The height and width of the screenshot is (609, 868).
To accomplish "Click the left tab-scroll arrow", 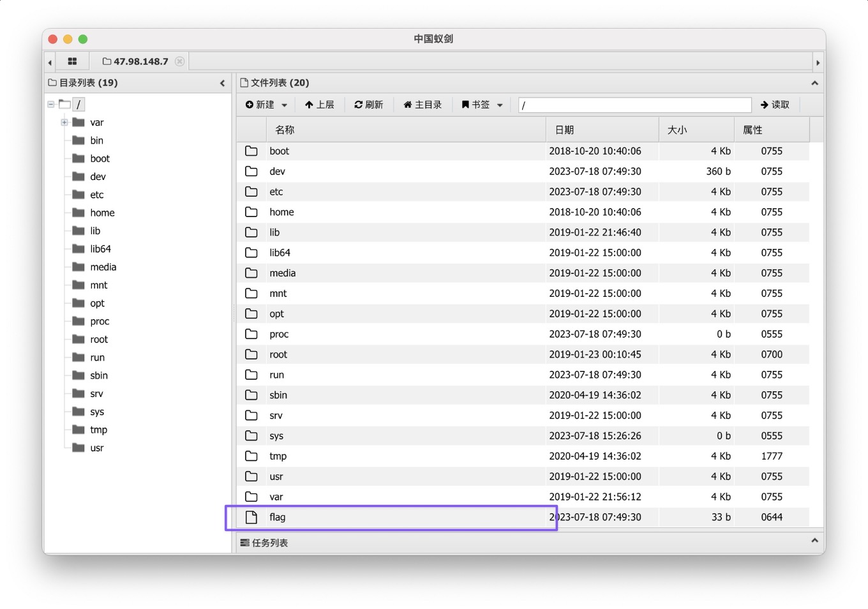I will (50, 62).
